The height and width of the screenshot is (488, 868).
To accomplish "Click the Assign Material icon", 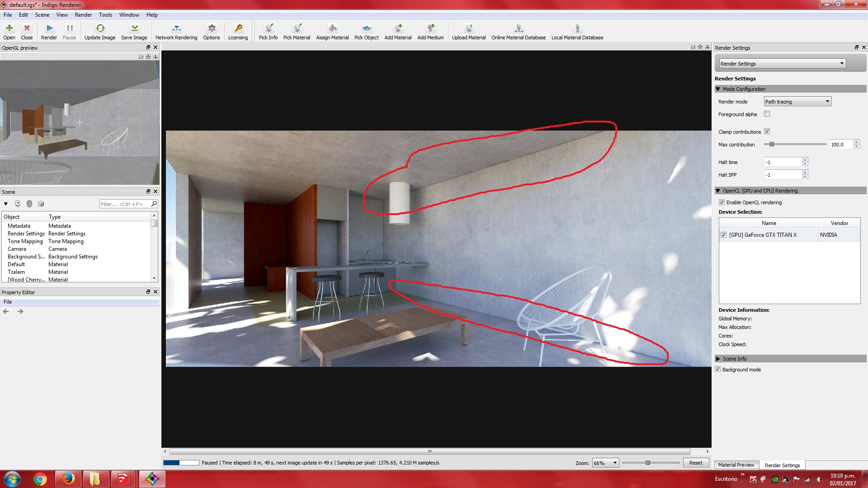I will click(332, 28).
